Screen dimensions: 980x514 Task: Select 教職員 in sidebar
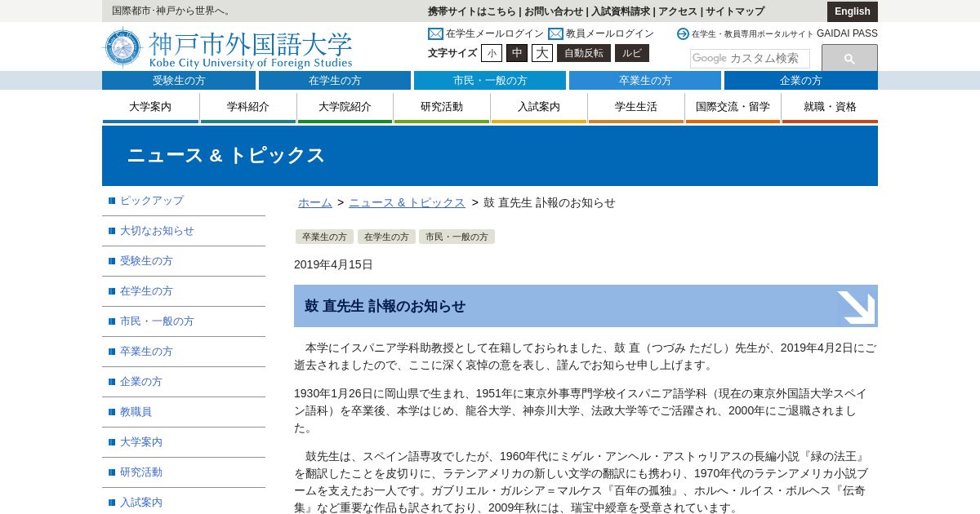tap(136, 412)
